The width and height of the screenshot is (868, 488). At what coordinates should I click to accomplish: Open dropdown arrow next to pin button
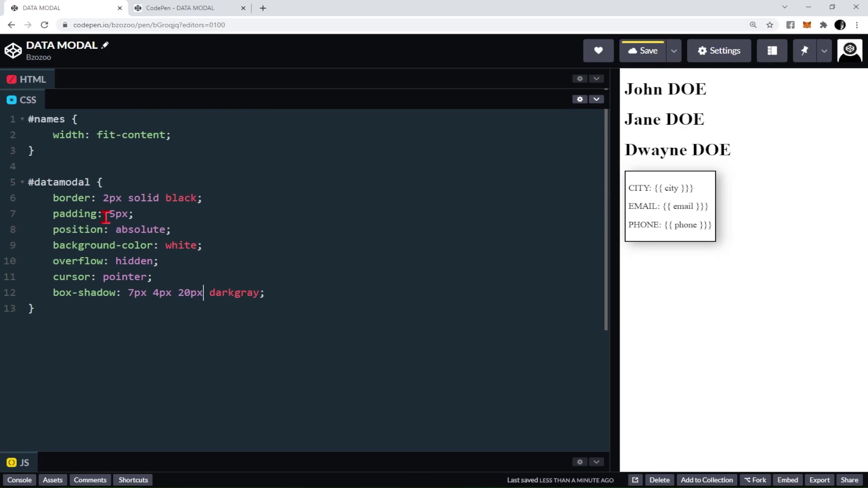coord(824,51)
